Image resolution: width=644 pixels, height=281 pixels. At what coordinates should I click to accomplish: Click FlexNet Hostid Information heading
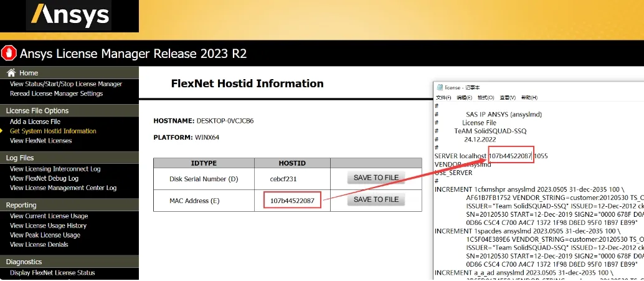point(247,84)
